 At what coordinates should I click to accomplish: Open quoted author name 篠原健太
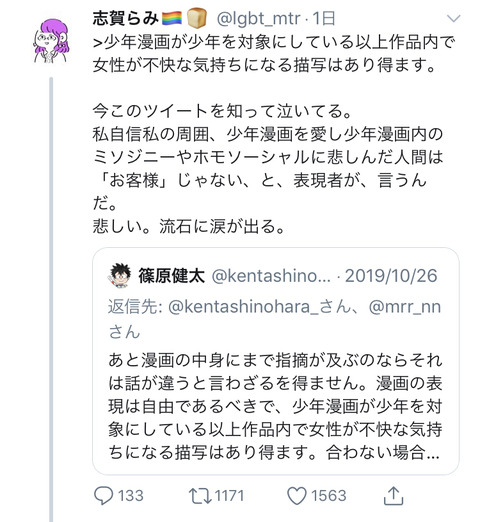(171, 276)
